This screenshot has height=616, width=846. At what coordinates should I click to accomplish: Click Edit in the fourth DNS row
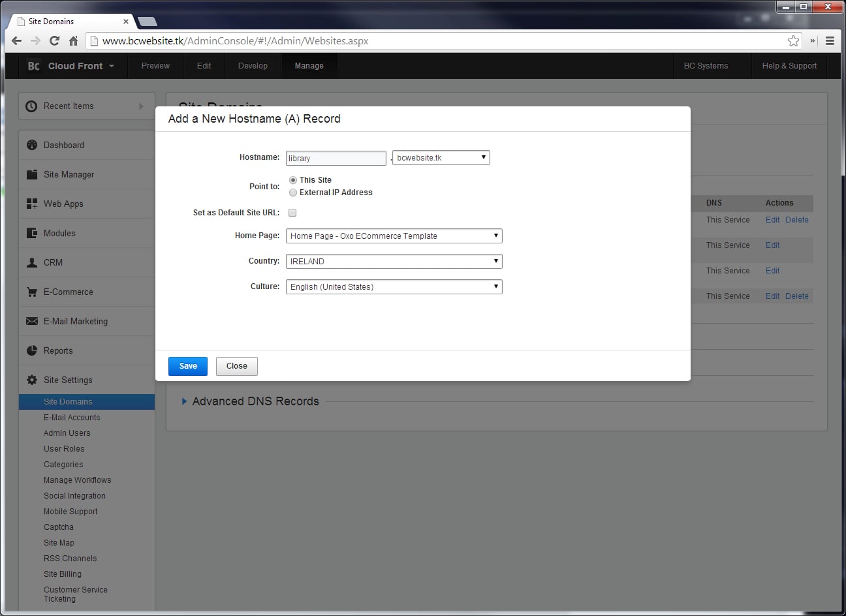pos(772,296)
